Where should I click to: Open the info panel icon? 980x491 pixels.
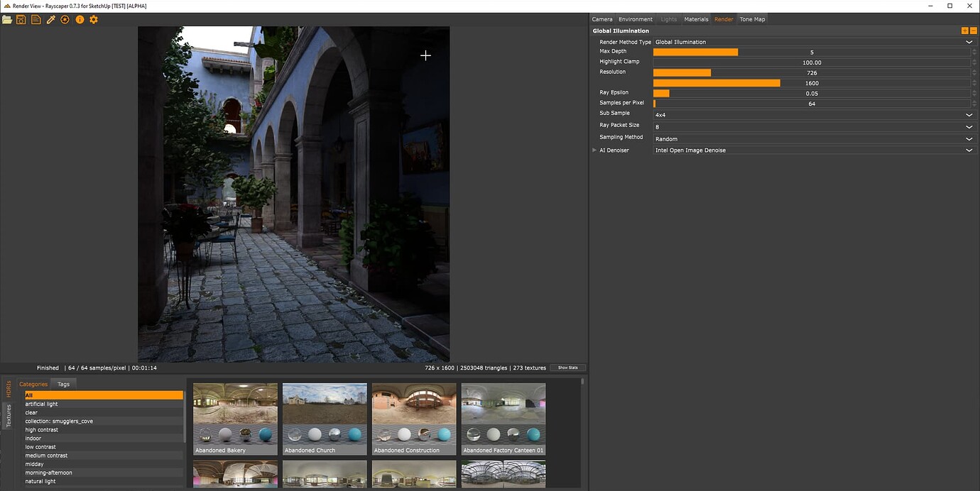(80, 19)
